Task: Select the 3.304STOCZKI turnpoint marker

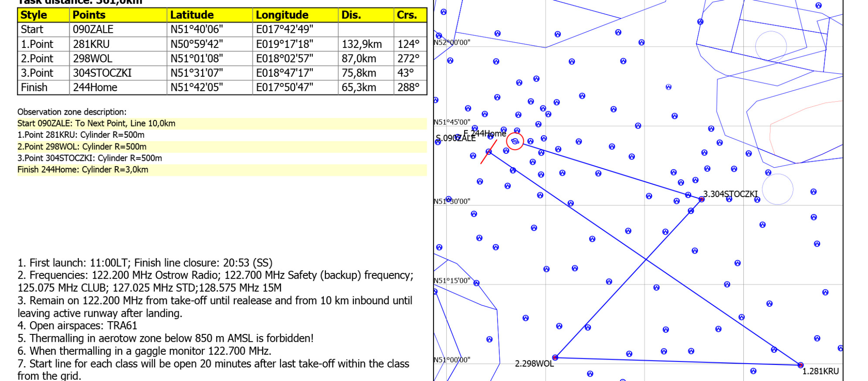Action: coord(702,199)
